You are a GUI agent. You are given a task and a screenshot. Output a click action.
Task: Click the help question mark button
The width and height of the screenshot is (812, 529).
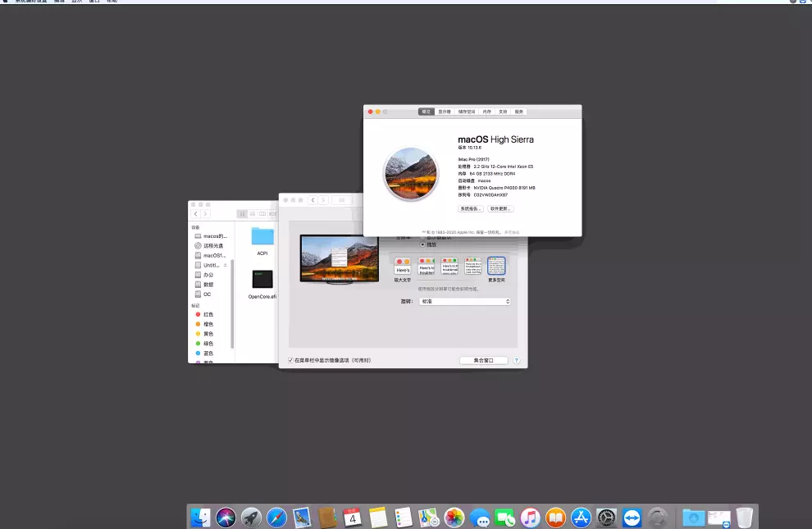click(516, 361)
